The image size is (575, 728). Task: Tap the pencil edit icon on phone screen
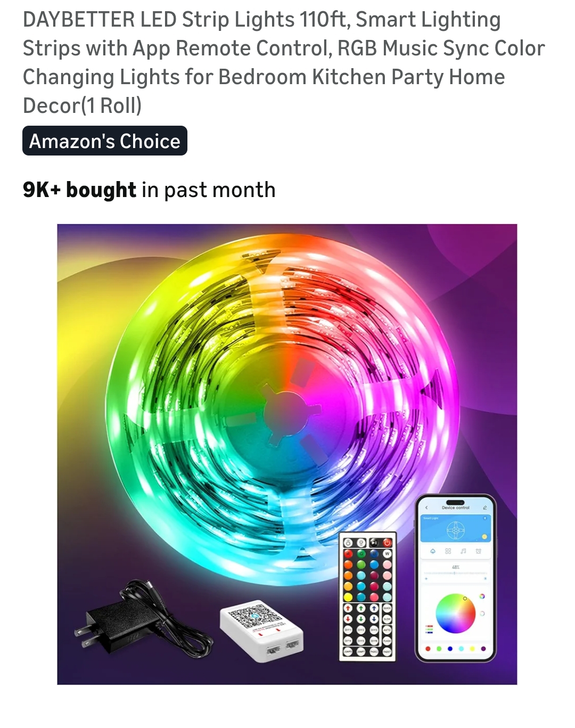coord(485,508)
